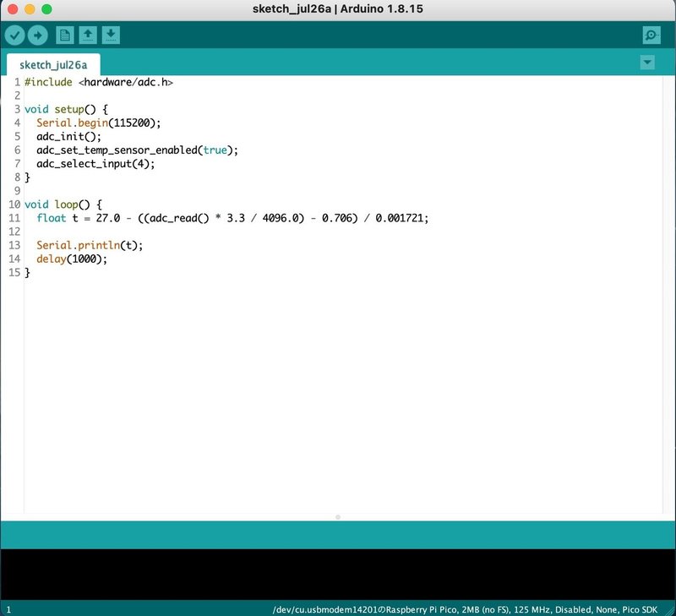Screen dimensions: 676x616
Task: Click the #include hardware/adc.h line
Action: tap(99, 82)
